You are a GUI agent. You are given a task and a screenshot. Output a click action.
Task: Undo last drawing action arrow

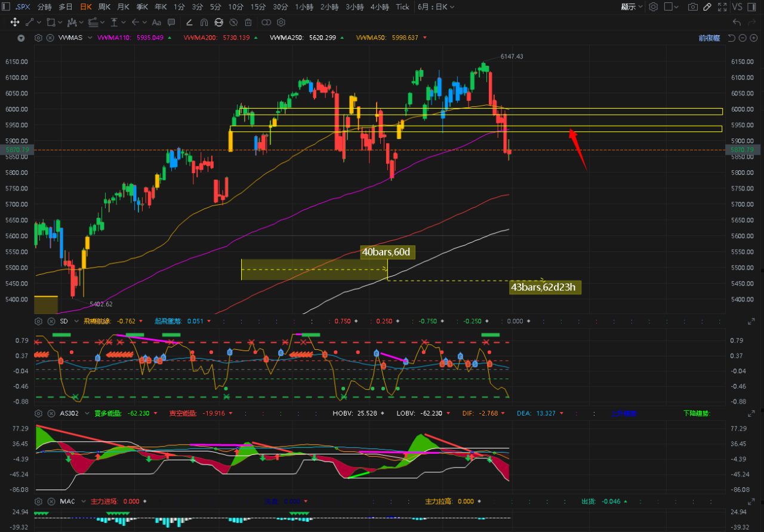click(x=737, y=22)
